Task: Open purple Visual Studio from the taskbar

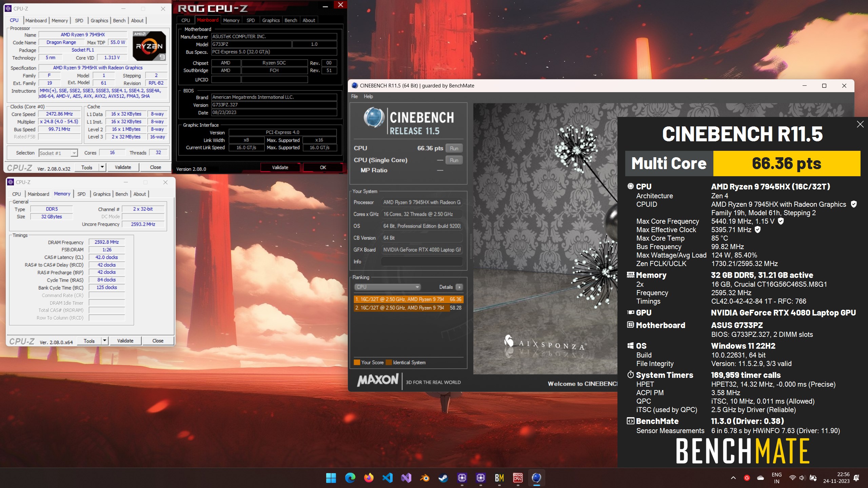Action: (406, 478)
